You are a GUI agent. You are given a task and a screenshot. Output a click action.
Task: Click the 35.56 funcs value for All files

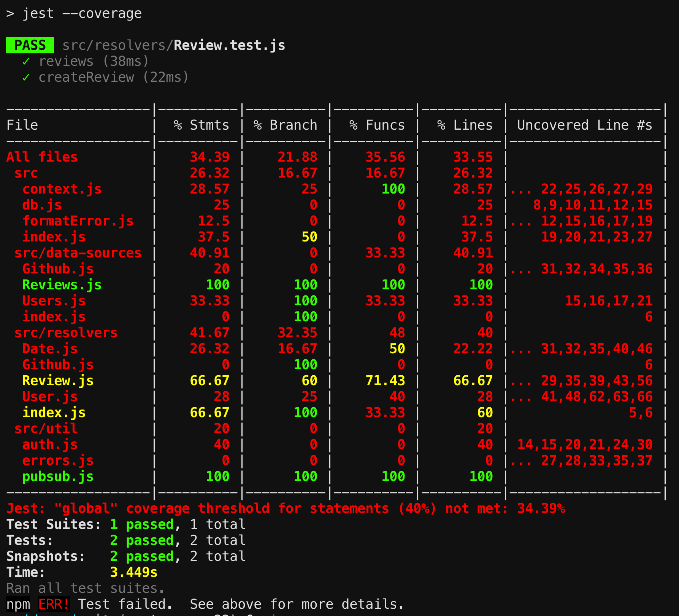click(x=385, y=157)
